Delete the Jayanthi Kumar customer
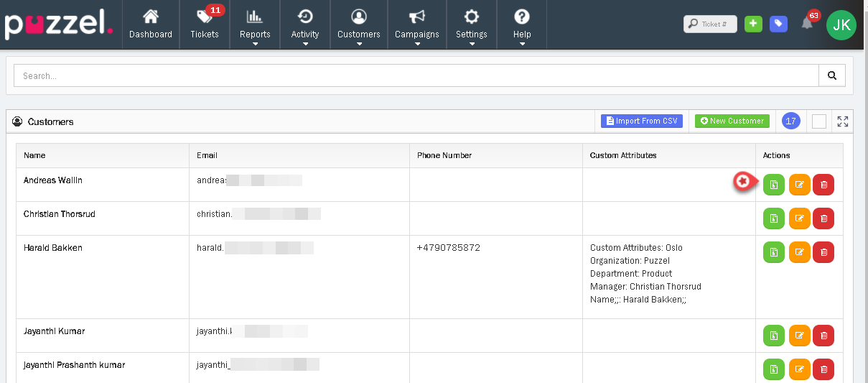The image size is (868, 383). 823,336
